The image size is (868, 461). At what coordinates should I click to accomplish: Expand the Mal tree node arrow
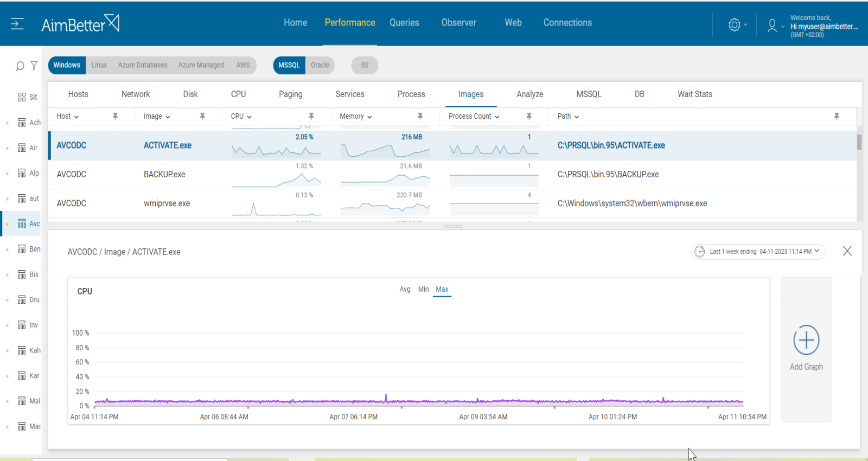point(7,402)
